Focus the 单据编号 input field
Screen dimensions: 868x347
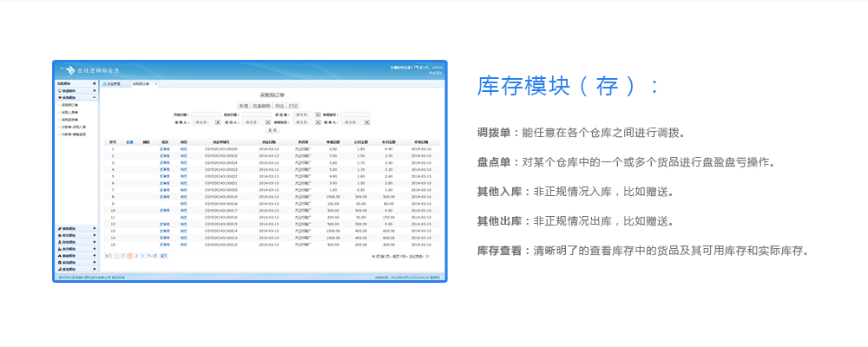(355, 115)
